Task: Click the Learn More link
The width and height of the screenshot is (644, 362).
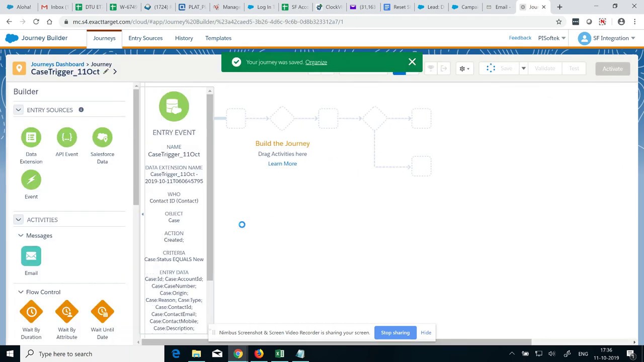Action: (282, 163)
